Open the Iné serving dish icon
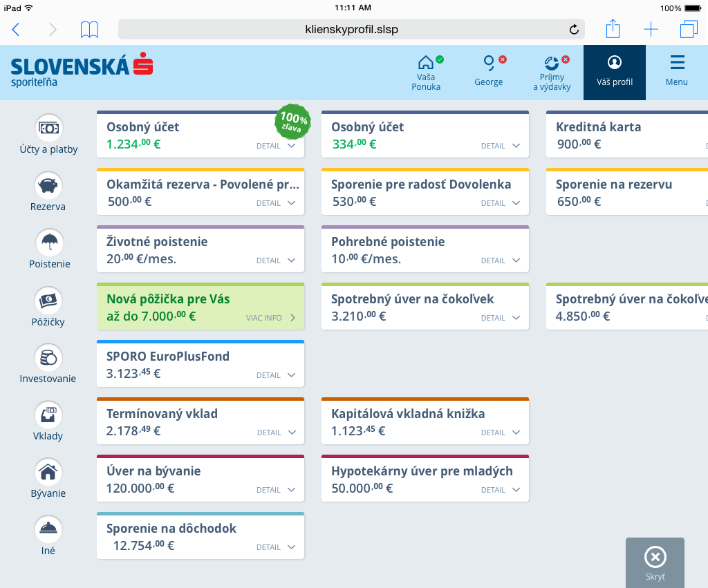 [x=48, y=529]
